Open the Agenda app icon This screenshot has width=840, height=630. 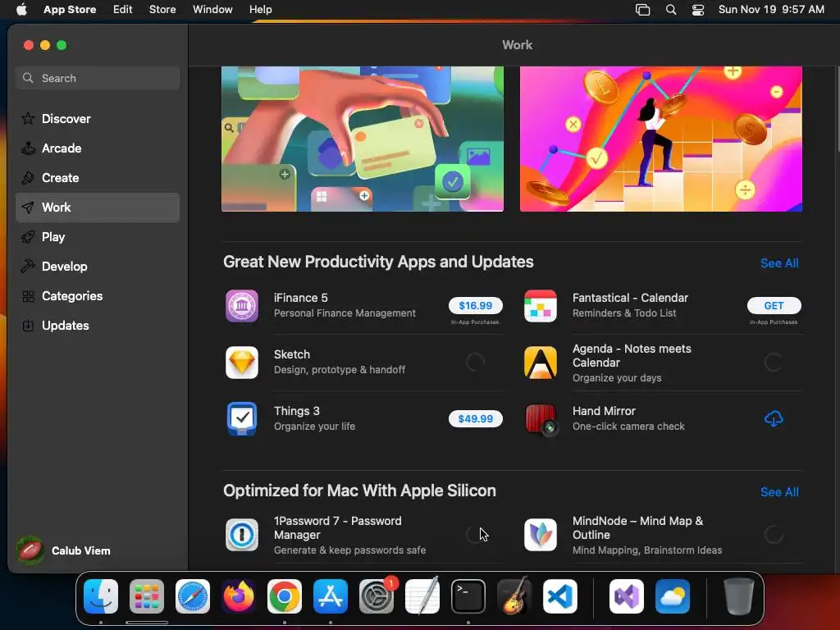coord(540,363)
